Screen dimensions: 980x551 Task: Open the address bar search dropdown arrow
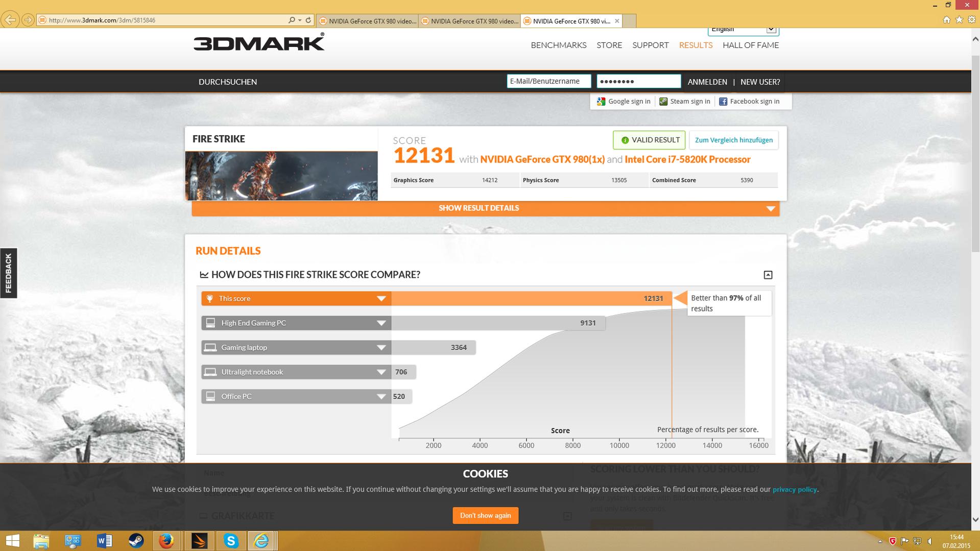300,20
